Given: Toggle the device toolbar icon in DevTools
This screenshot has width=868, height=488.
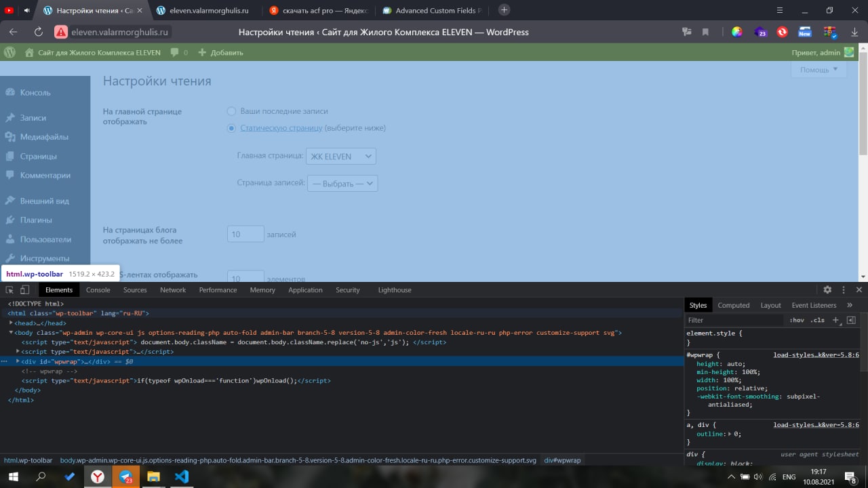Looking at the screenshot, I should coord(24,290).
